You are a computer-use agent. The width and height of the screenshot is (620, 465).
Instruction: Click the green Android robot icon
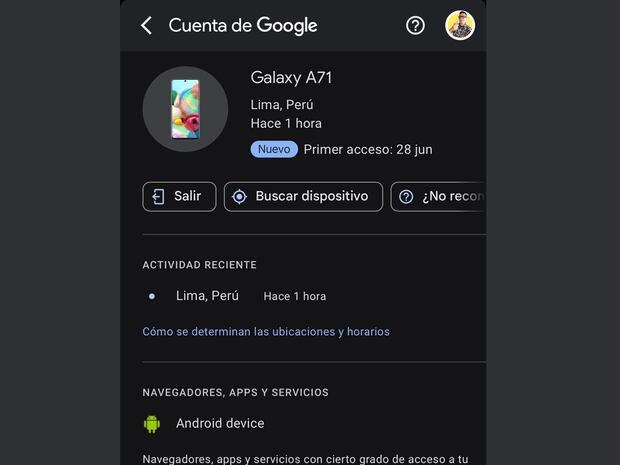(152, 424)
